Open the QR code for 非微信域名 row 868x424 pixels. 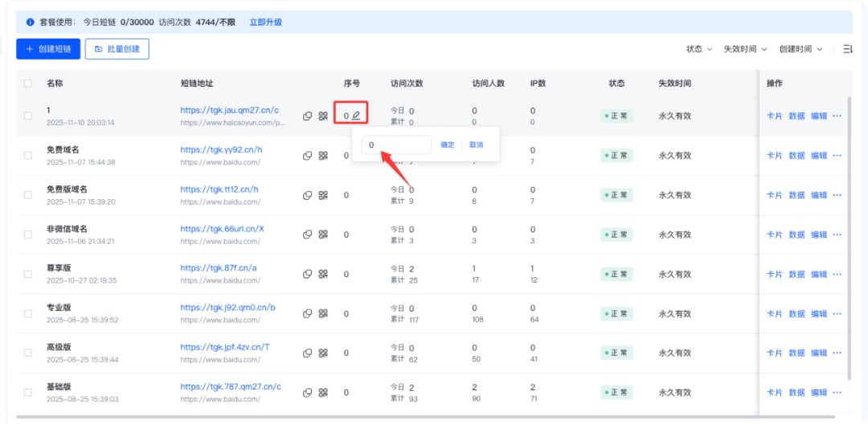(x=323, y=234)
